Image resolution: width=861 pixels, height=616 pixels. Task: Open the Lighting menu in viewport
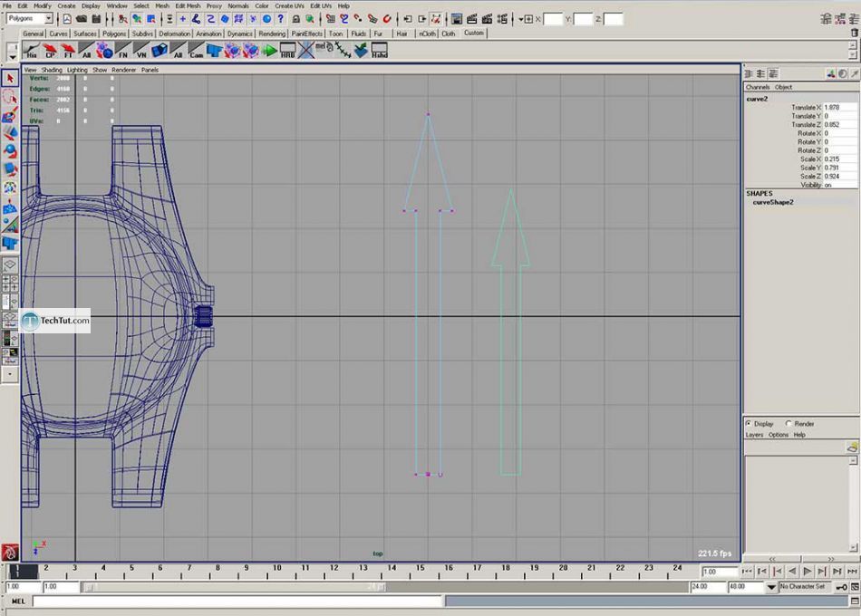click(x=77, y=70)
